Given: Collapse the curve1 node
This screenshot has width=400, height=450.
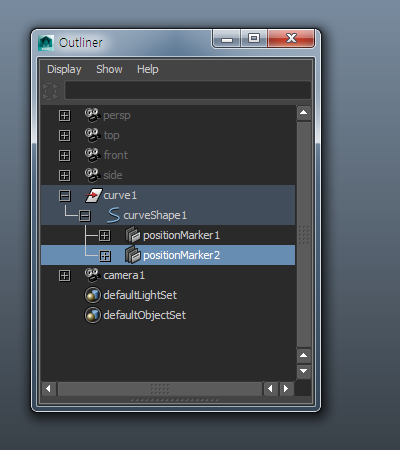Looking at the screenshot, I should (65, 196).
